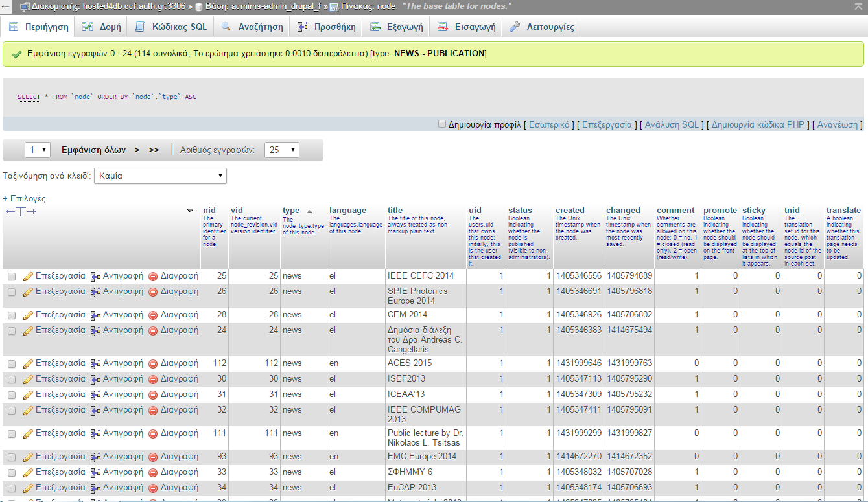This screenshot has width=868, height=502.
Task: Click the server icon in the breadcrumb
Action: pos(25,6)
